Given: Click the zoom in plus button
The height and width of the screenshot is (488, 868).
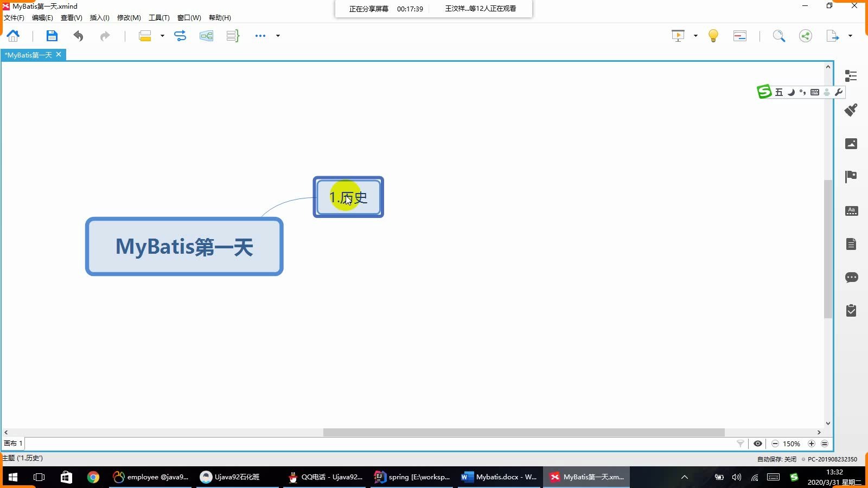Looking at the screenshot, I should 812,444.
